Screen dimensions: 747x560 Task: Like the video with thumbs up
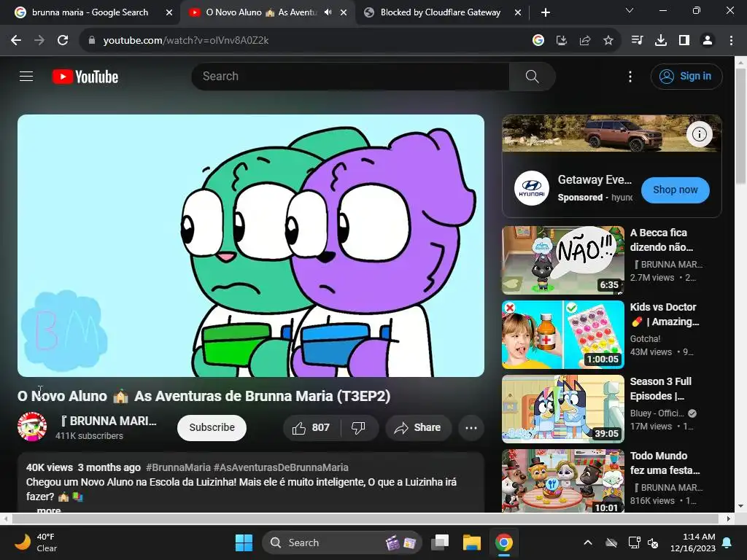coord(311,427)
